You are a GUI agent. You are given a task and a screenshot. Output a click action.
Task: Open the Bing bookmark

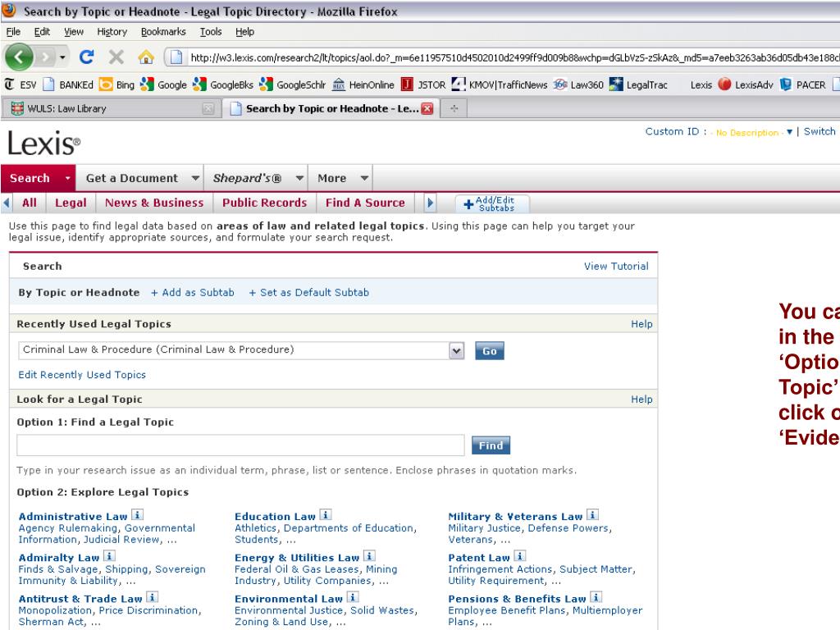116,84
